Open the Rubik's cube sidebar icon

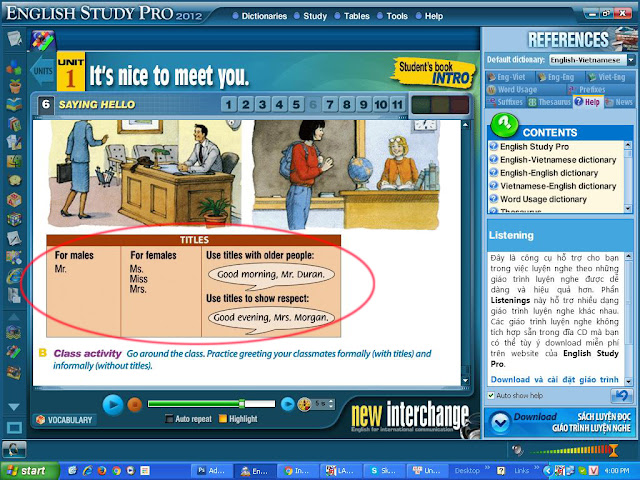pyautogui.click(x=14, y=219)
